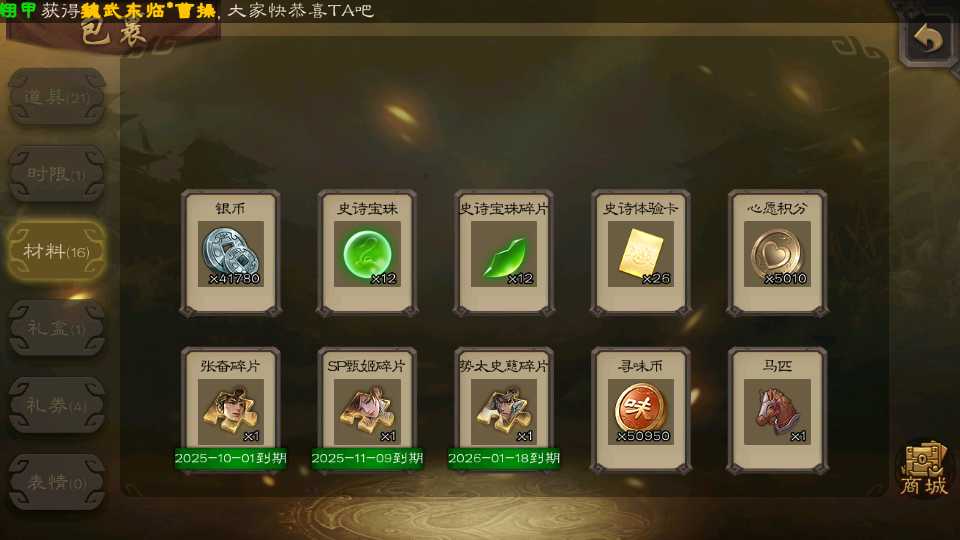Screen dimensions: 960x540
Task: Open the 礼盒 tab
Action: pyautogui.click(x=57, y=328)
